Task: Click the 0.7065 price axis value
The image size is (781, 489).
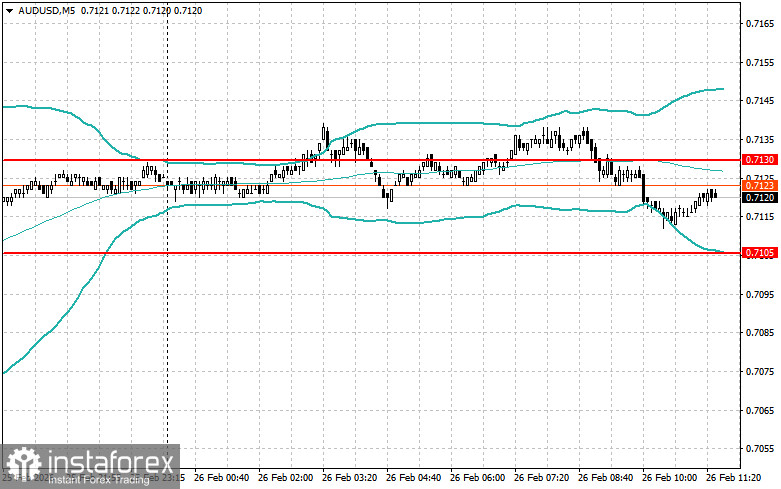Action: coord(760,410)
